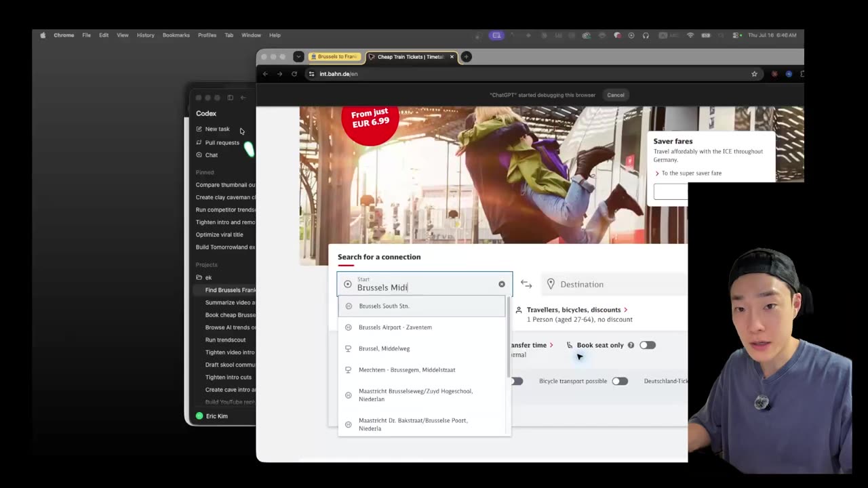Close the Cheap Train Tickets tab
The height and width of the screenshot is (488, 868).
452,57
